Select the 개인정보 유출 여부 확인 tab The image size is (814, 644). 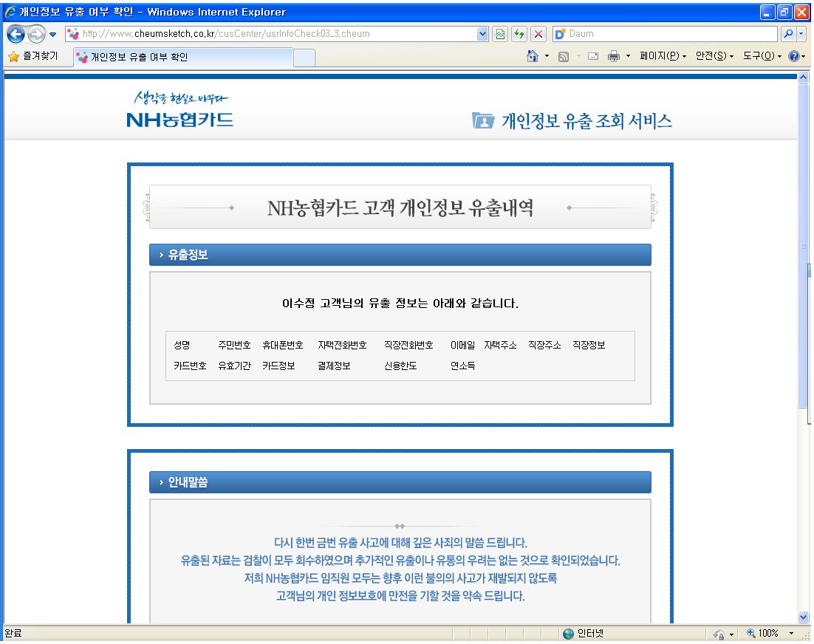(184, 57)
